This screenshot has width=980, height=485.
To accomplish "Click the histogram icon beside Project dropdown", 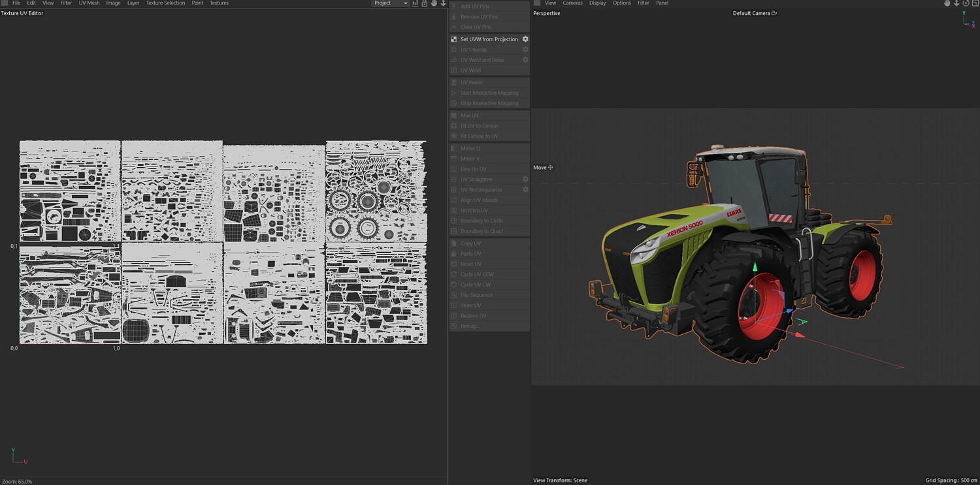I will [x=415, y=3].
